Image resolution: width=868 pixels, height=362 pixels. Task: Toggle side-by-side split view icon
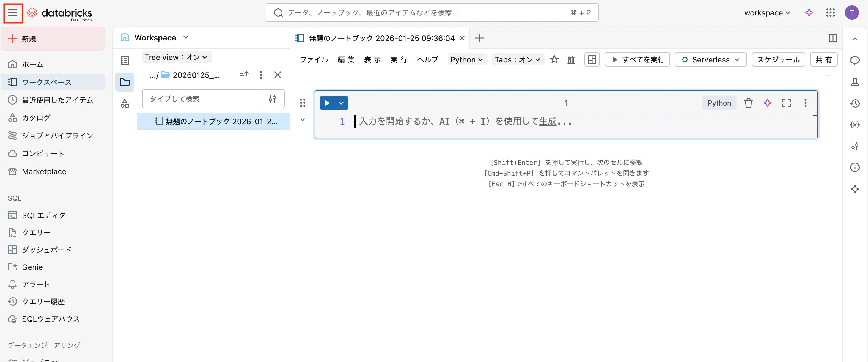(x=832, y=38)
